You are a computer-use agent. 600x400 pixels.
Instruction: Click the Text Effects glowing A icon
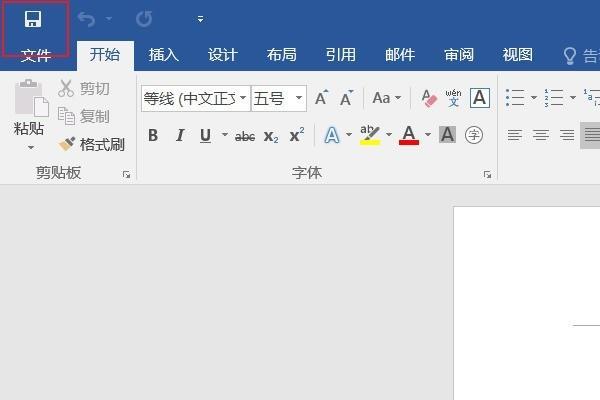tap(332, 135)
